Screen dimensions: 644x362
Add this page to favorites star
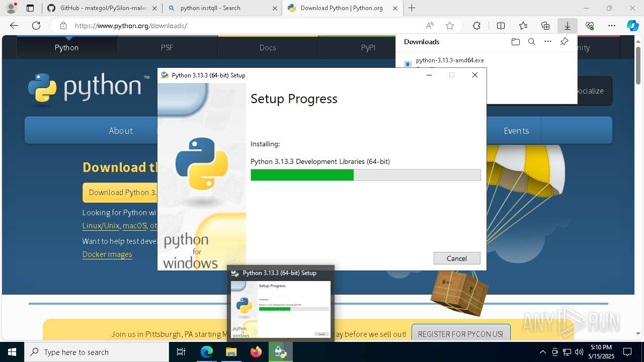coord(450,26)
